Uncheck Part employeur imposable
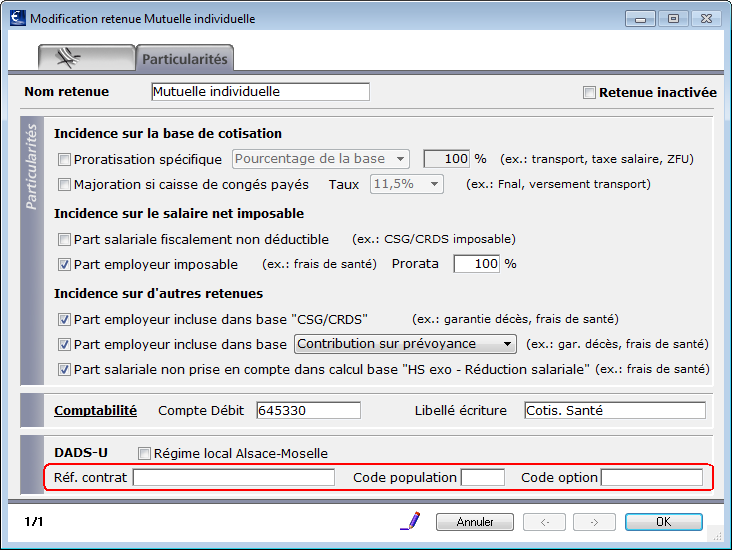 point(64,265)
